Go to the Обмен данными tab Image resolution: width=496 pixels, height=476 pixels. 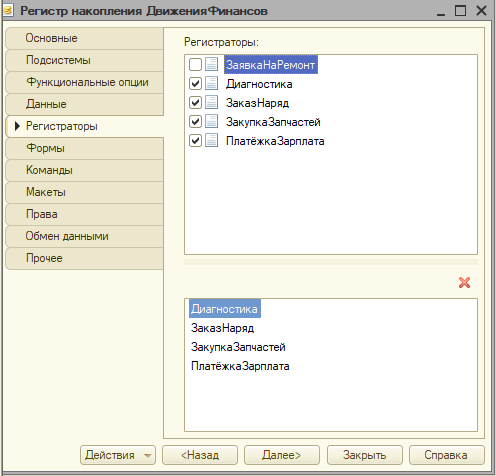pyautogui.click(x=85, y=236)
